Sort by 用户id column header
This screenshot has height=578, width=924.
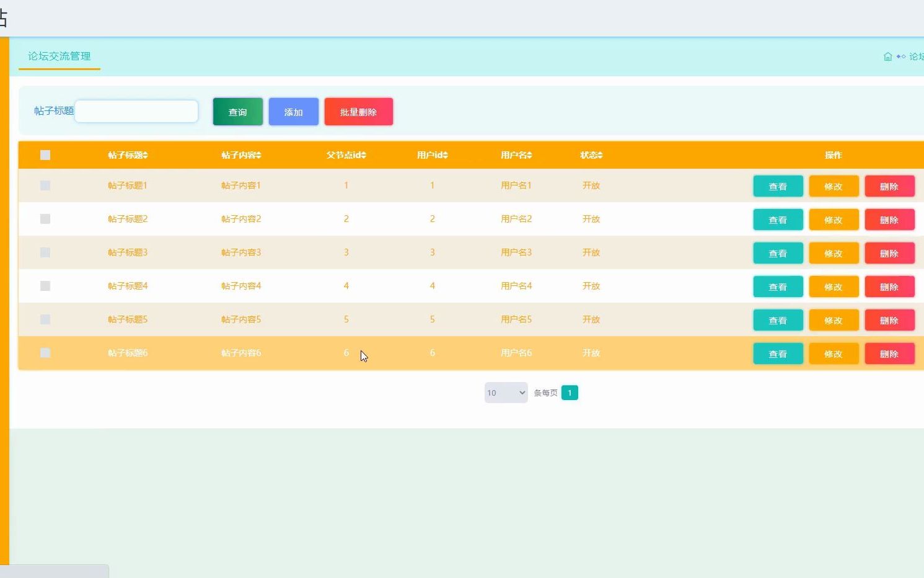tap(433, 155)
